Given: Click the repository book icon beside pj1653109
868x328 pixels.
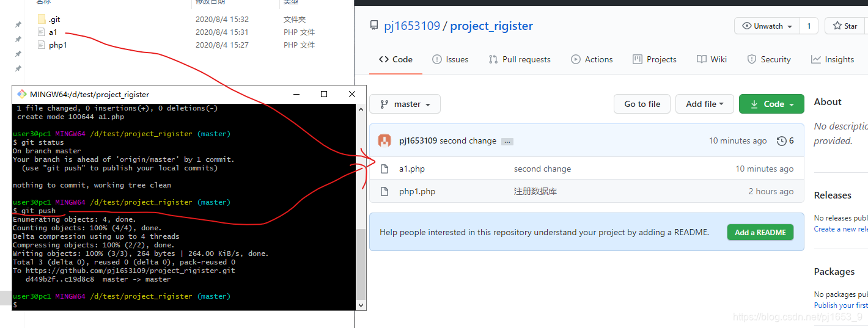Looking at the screenshot, I should pyautogui.click(x=374, y=26).
